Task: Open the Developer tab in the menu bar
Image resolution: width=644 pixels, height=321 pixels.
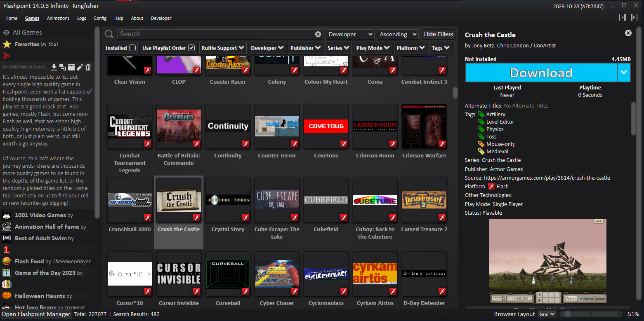Action: click(x=161, y=18)
